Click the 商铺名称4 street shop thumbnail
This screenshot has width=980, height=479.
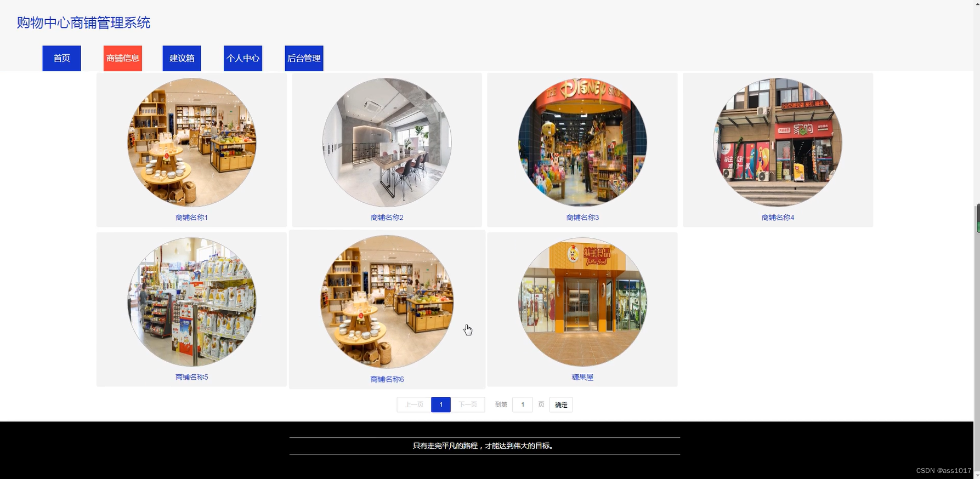point(778,142)
